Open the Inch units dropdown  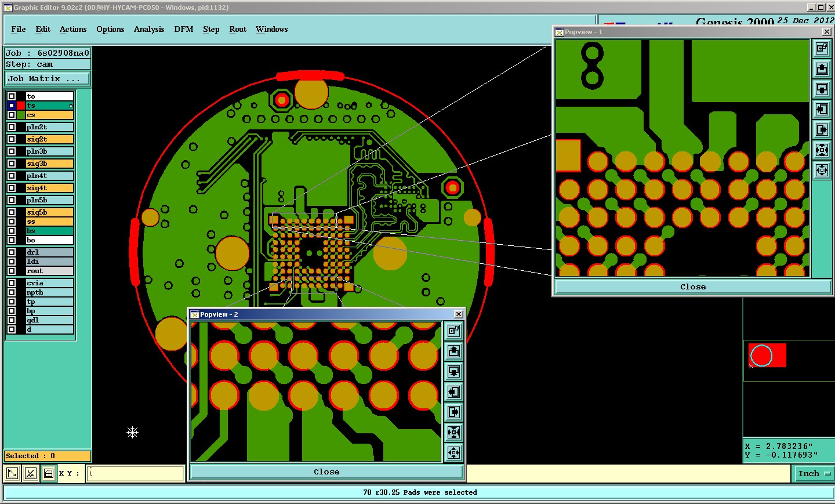(814, 473)
